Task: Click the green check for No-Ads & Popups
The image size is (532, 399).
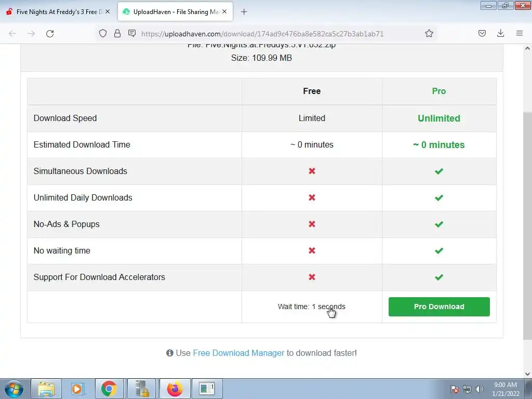Action: click(438, 224)
